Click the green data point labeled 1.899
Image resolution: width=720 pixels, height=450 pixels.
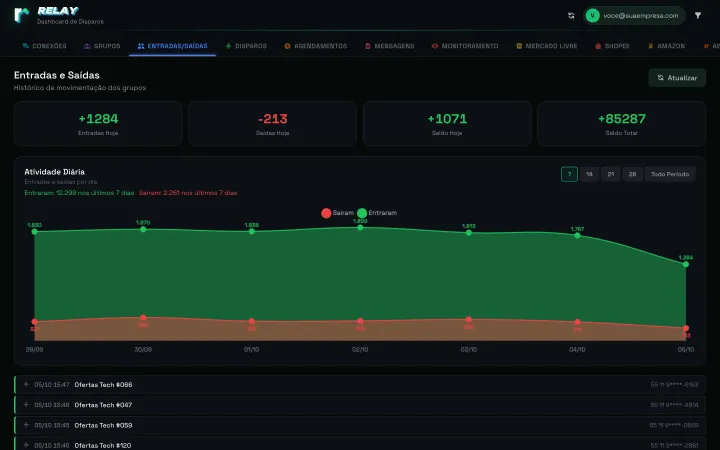360,227
